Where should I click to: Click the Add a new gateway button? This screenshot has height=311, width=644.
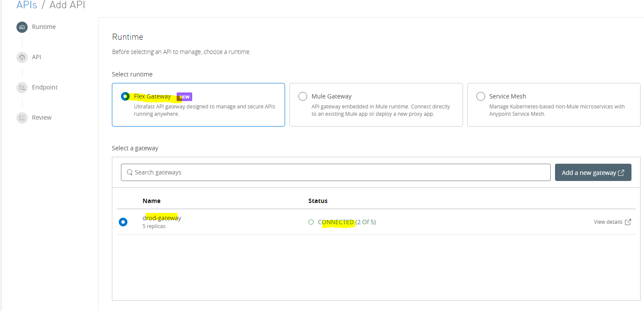593,172
